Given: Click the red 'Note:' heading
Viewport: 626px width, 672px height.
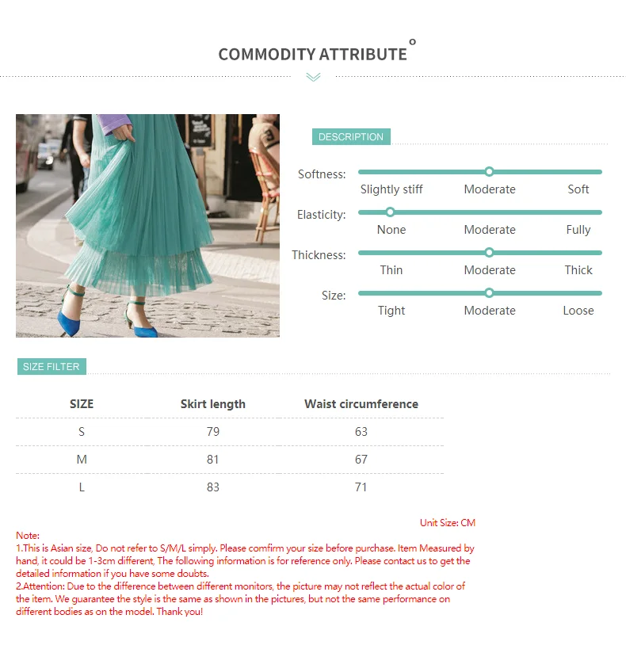Looking at the screenshot, I should click(x=28, y=535).
